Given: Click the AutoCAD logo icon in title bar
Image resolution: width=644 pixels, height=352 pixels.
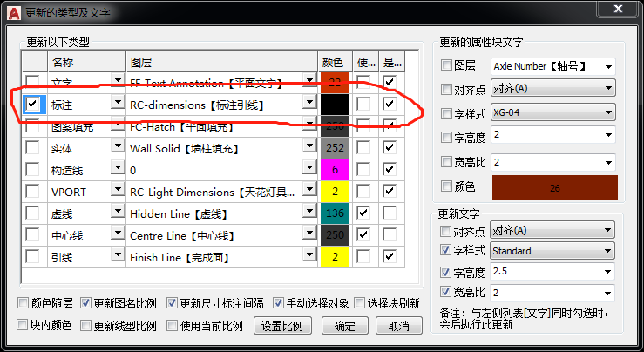Looking at the screenshot, I should (x=11, y=12).
